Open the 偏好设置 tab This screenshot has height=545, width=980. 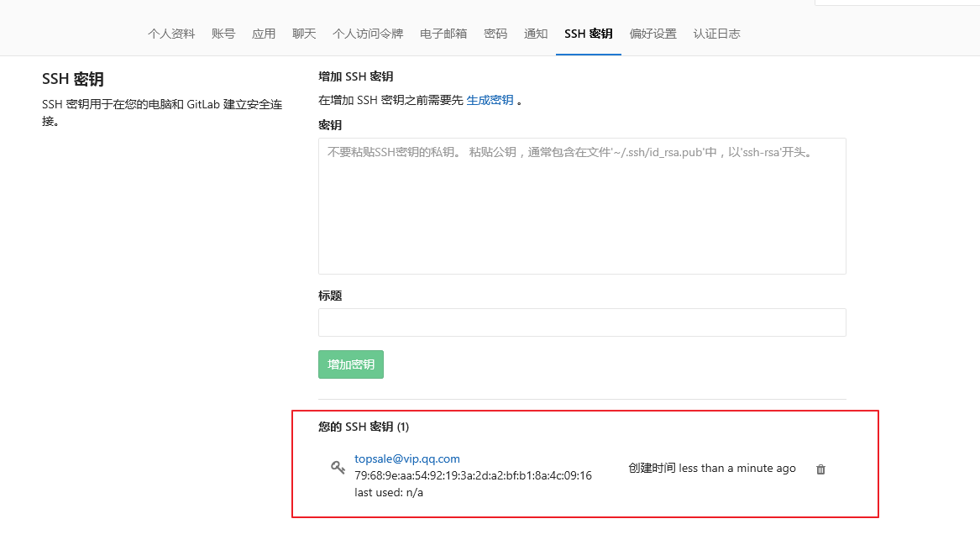click(x=652, y=34)
